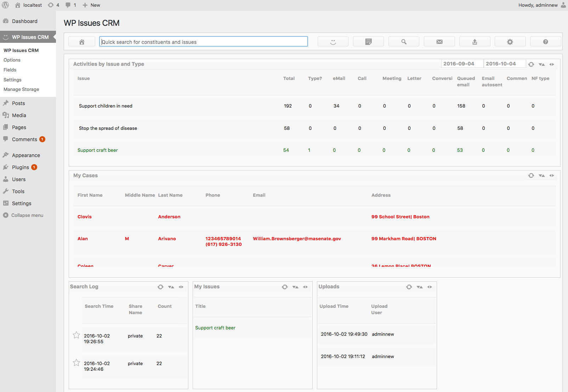The height and width of the screenshot is (392, 568).
Task: Open the Users menu item
Action: click(28, 179)
